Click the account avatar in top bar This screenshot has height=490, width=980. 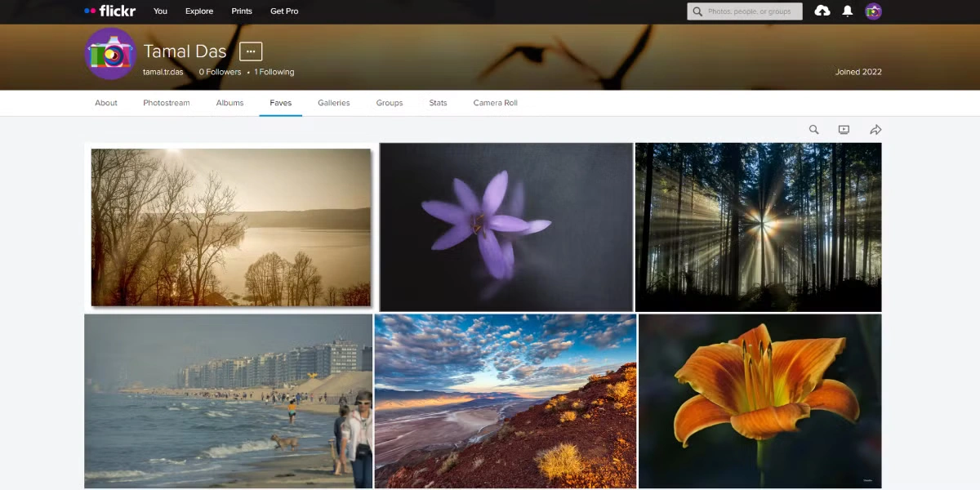[x=874, y=11]
